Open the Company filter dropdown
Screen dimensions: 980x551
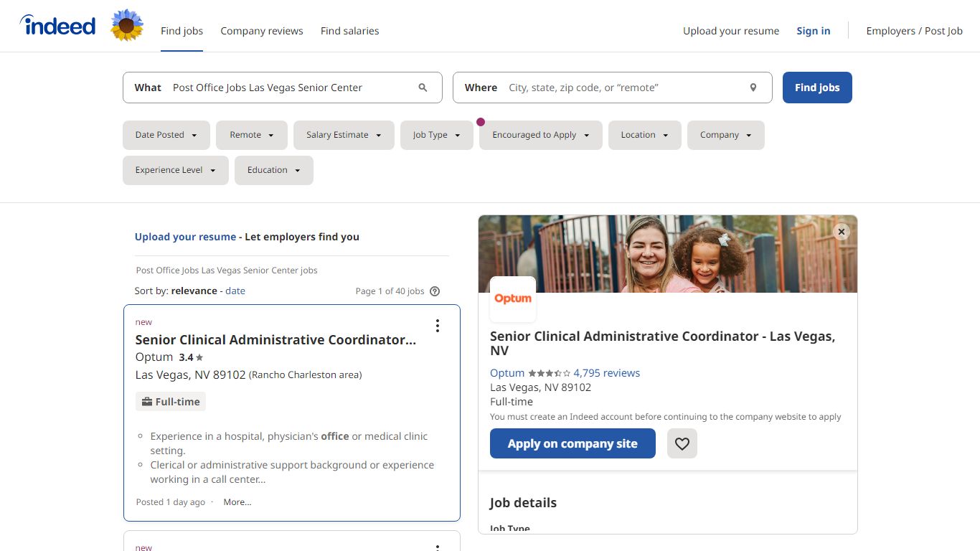[x=726, y=135]
